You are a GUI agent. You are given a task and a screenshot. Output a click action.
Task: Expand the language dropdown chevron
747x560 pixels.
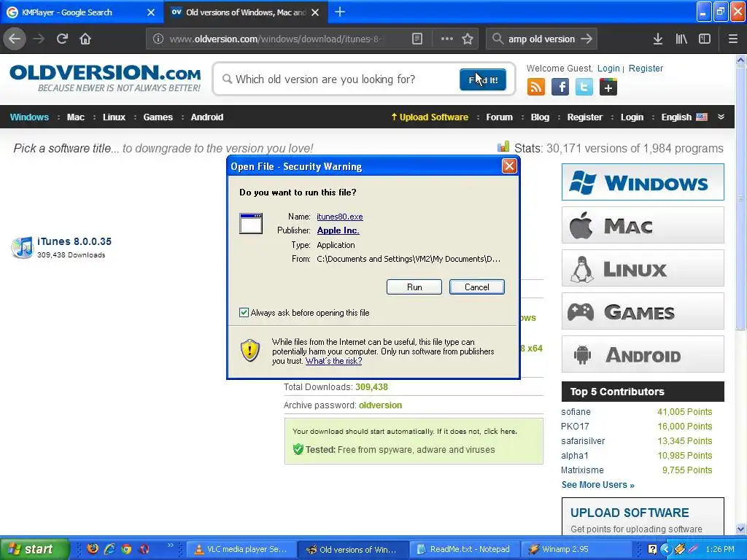pos(721,117)
